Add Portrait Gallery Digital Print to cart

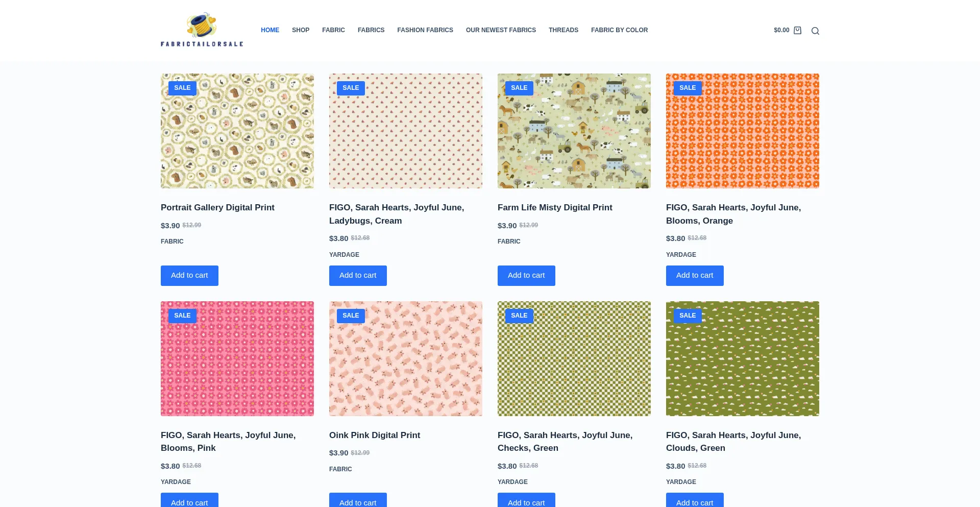(189, 275)
